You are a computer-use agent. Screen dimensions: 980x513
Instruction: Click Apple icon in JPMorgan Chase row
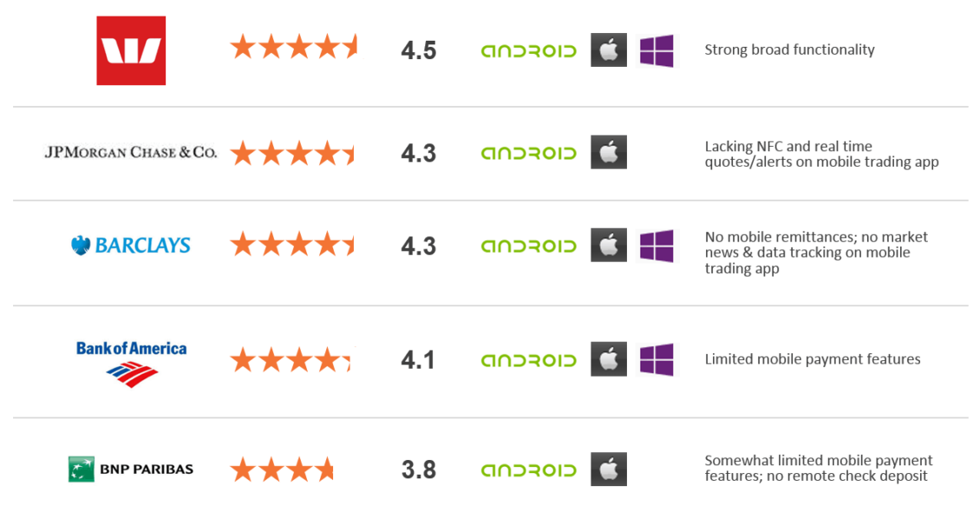(x=609, y=152)
